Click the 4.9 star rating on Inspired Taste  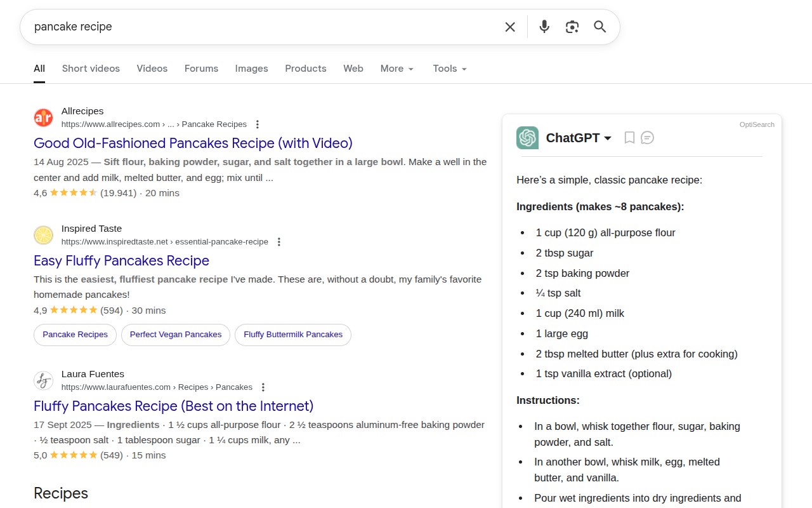65,310
